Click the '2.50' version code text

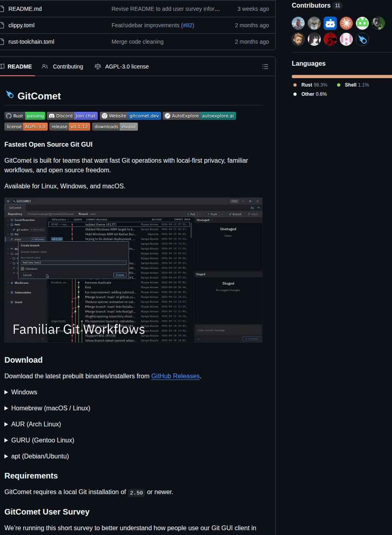tap(136, 493)
